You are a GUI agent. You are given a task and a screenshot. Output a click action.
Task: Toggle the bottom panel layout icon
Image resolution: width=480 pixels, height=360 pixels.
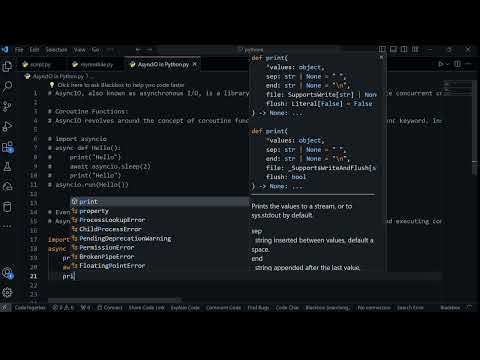coord(393,49)
